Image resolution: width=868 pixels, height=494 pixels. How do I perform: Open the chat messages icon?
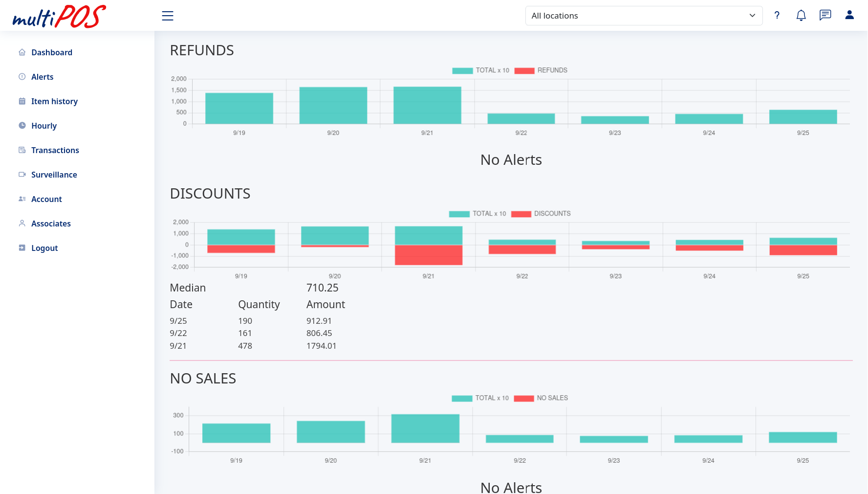tap(825, 15)
